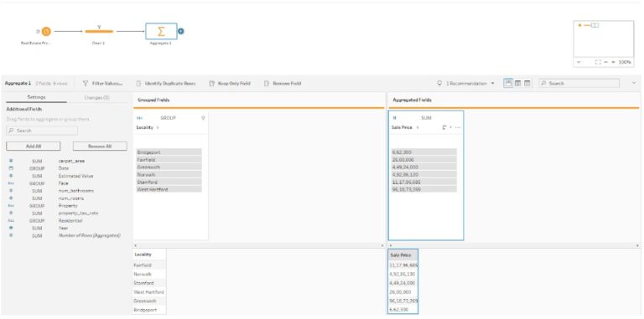Select West Hartford in Locality card
The height and width of the screenshot is (319, 644).
click(169, 189)
